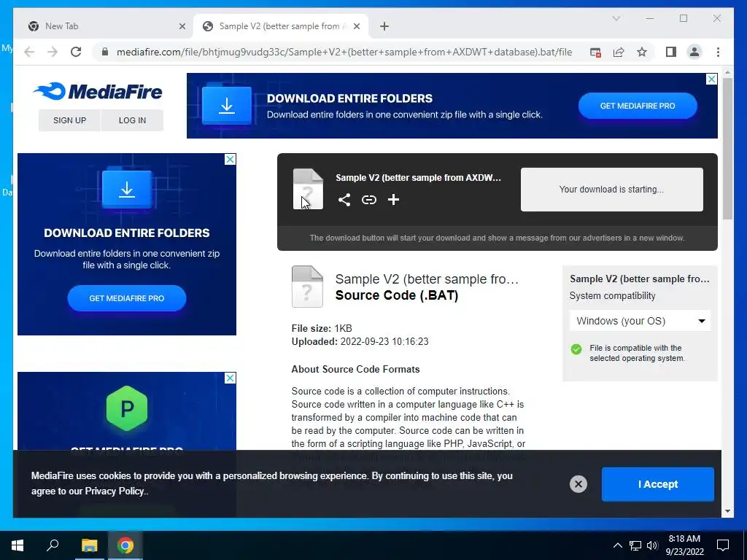Open Chrome profile avatar menu
Viewport: 747px width, 560px height.
[x=694, y=52]
